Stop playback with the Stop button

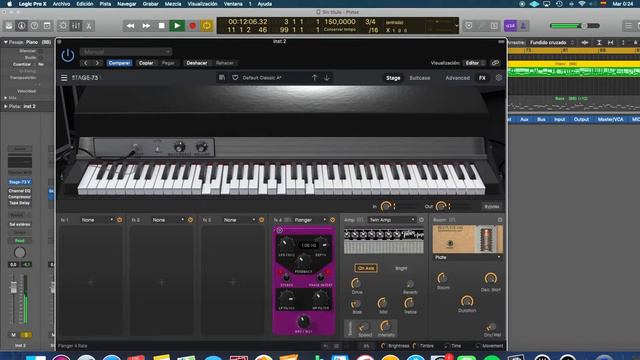(x=162, y=26)
